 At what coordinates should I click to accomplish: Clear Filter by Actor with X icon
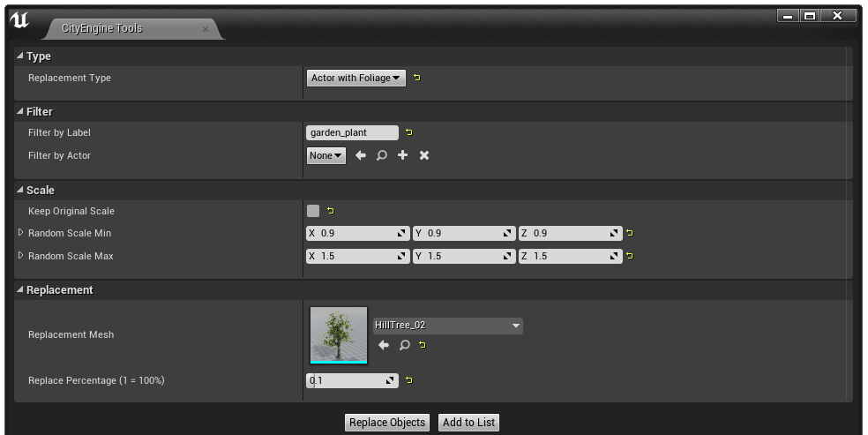[x=424, y=155]
